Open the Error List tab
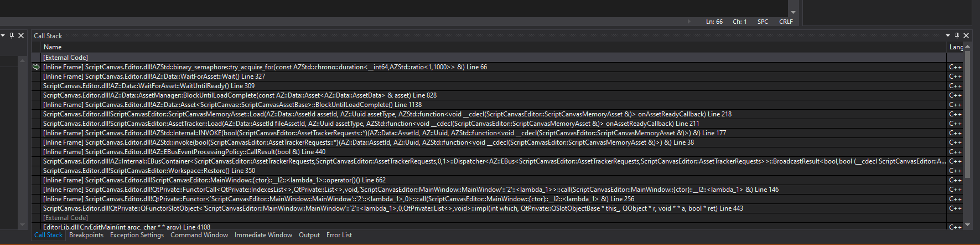Screen dimensions: 980x245 pyautogui.click(x=339, y=235)
